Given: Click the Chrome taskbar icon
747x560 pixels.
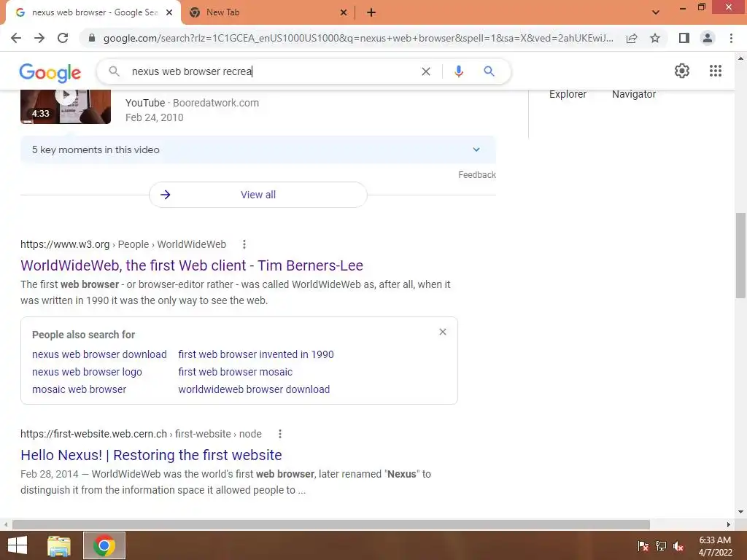Looking at the screenshot, I should 104,545.
